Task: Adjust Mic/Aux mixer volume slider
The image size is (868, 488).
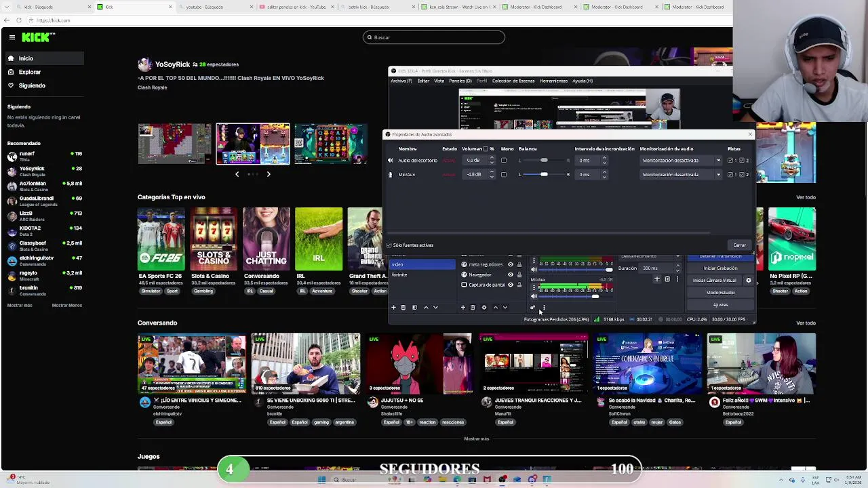Action: 595,297
